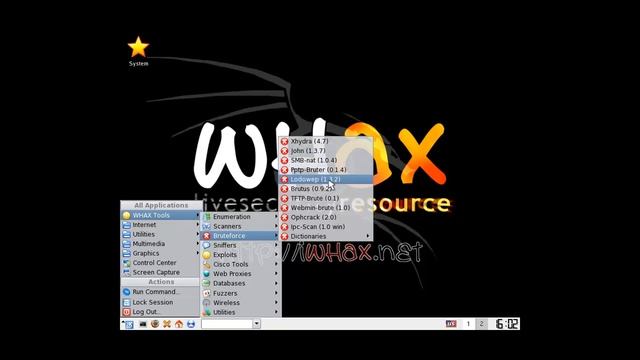Open the Multimedia menu category
This screenshot has height=360, width=640.
(161, 244)
